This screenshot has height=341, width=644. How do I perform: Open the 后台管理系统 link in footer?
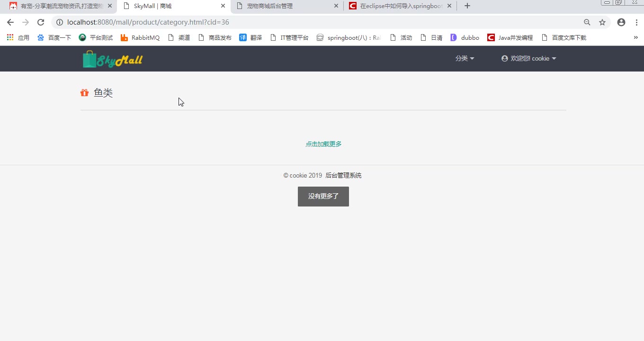343,176
